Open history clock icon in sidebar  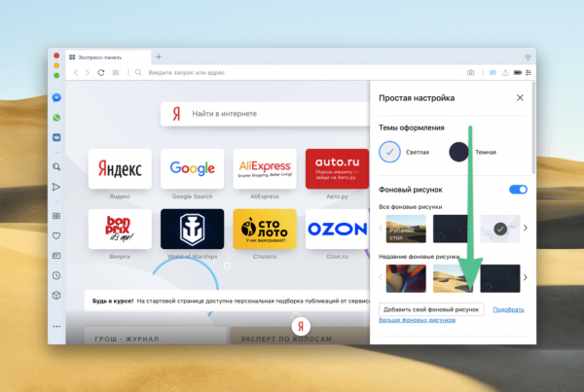click(x=56, y=275)
